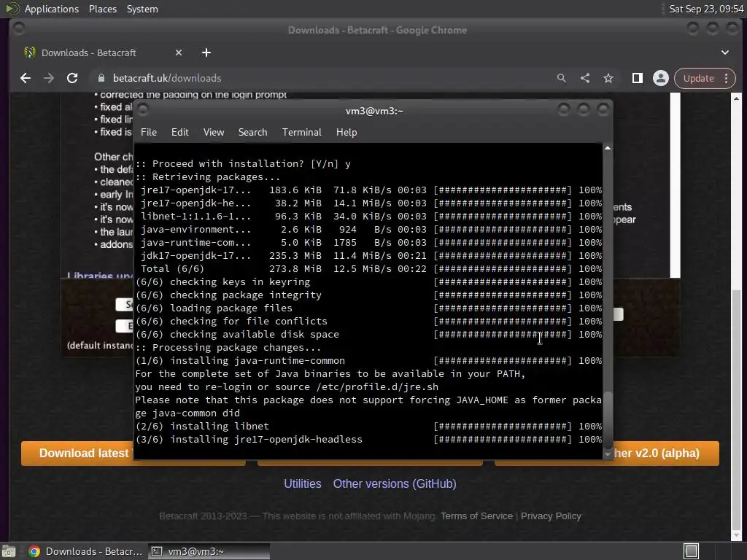Go back in Chrome browser
Viewport: 747px width, 560px height.
(x=26, y=78)
